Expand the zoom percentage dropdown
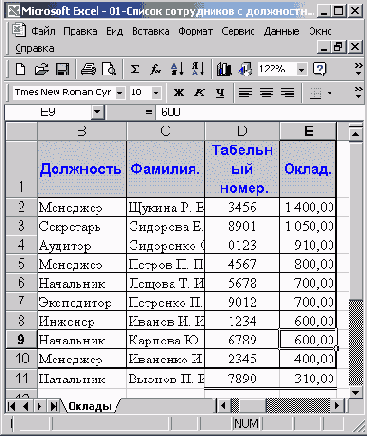This screenshot has width=367, height=436. coord(301,70)
